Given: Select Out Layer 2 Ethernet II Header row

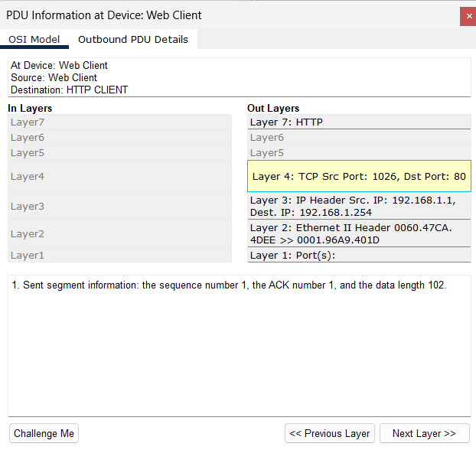Looking at the screenshot, I should coord(359,233).
